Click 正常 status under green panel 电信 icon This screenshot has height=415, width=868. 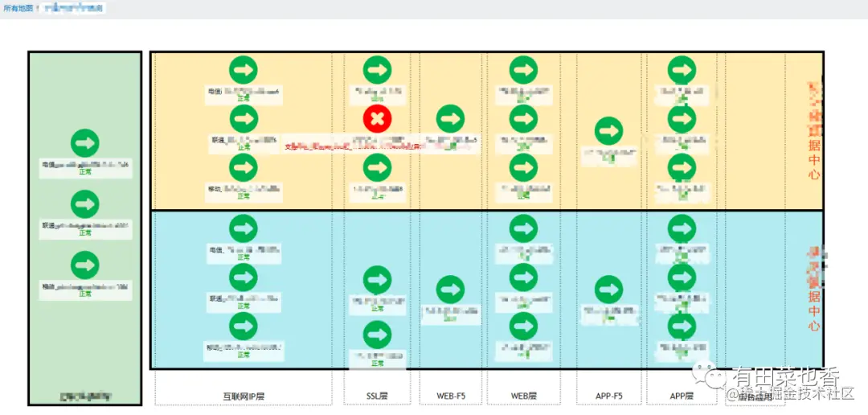84,172
